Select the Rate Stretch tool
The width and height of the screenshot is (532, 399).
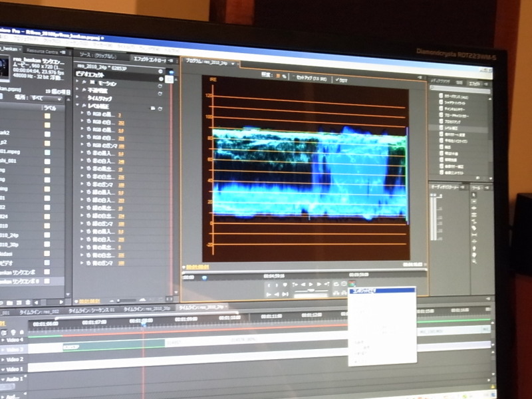[474, 221]
